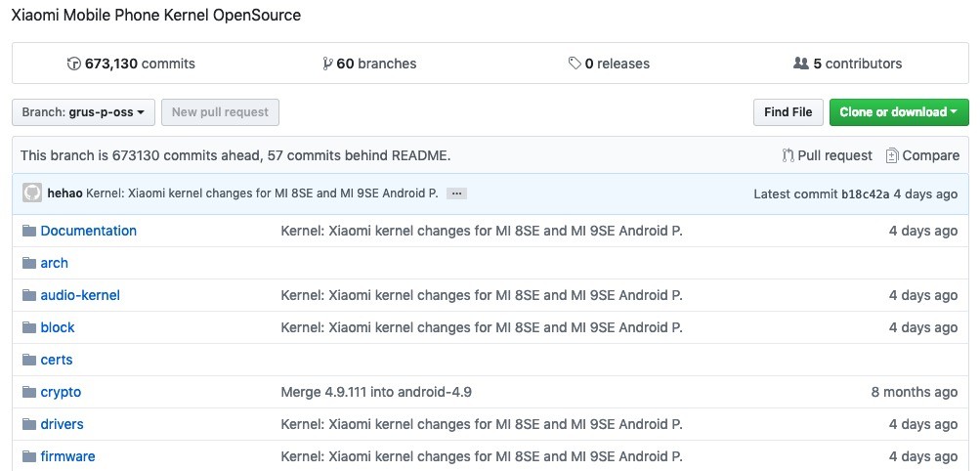Image resolution: width=980 pixels, height=471 pixels.
Task: Click 'Xiaomi Mobile Phone Kernel OpenSource' description
Action: pos(156,16)
